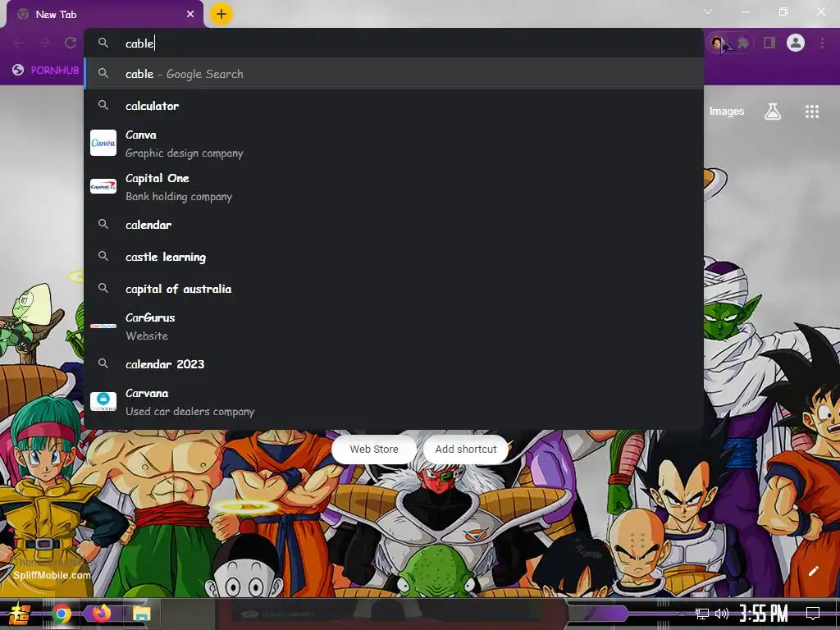Click the avatar extension icon in toolbar
The image size is (840, 630).
coord(717,43)
